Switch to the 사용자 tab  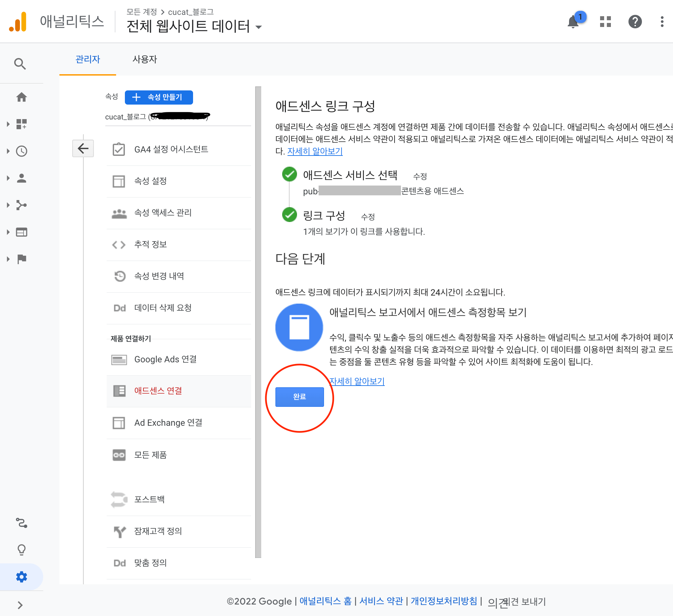(x=145, y=59)
